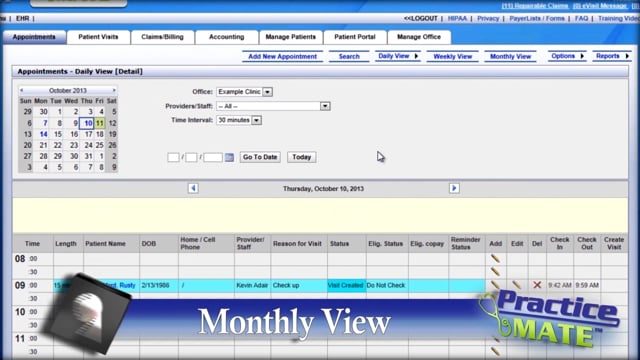Click the 9:59 AM check-out time
640x360 pixels.
click(587, 285)
